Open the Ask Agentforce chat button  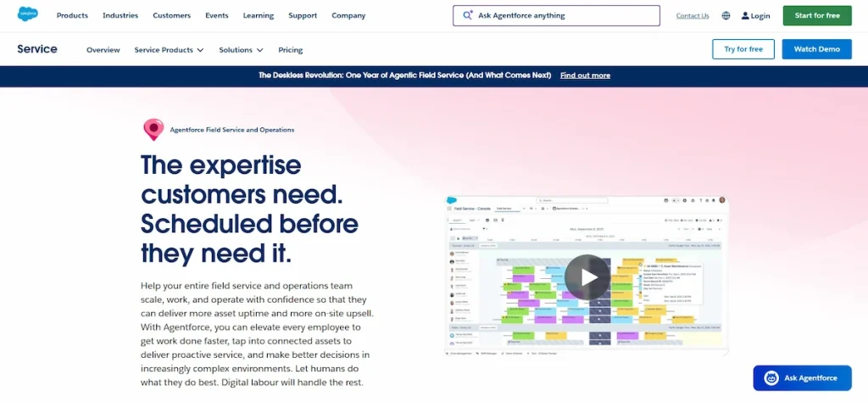[802, 378]
